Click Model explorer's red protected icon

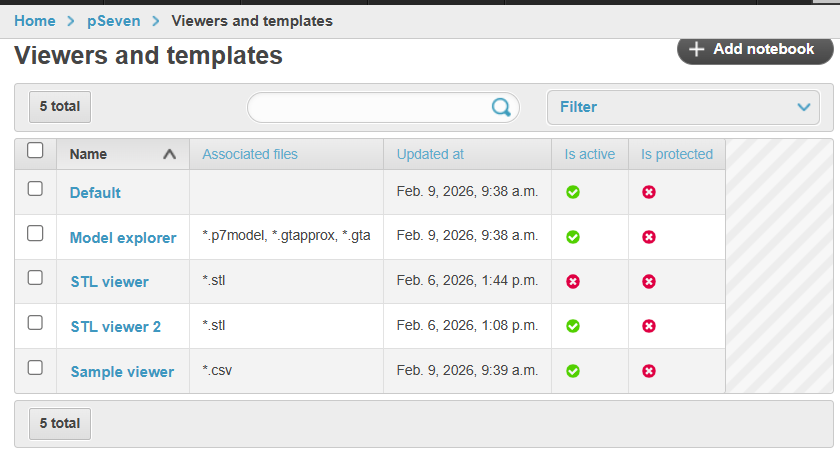point(649,237)
